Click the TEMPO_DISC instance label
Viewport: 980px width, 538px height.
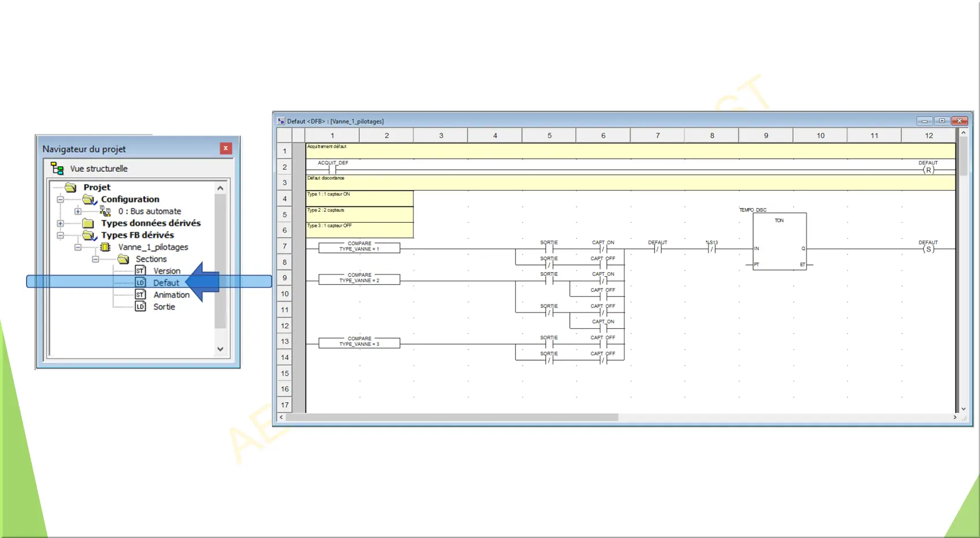tap(753, 210)
